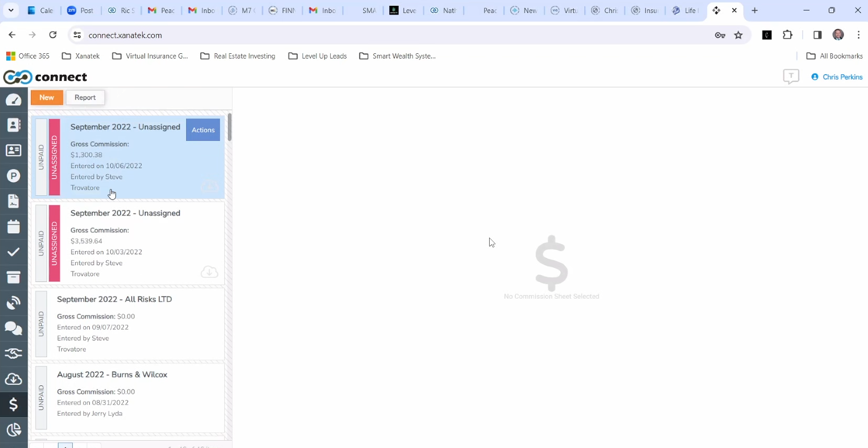Click the cloud download icon on $3,539.64 sheet
The image size is (868, 448).
(209, 272)
